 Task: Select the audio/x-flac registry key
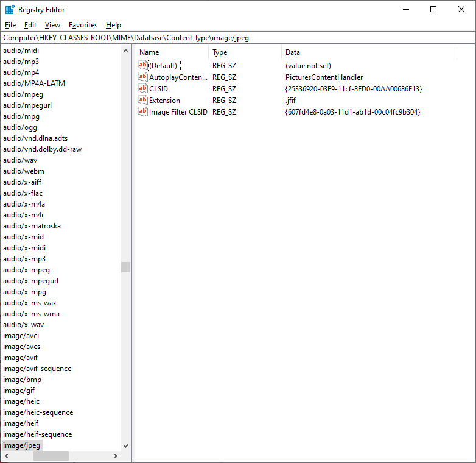(x=23, y=193)
